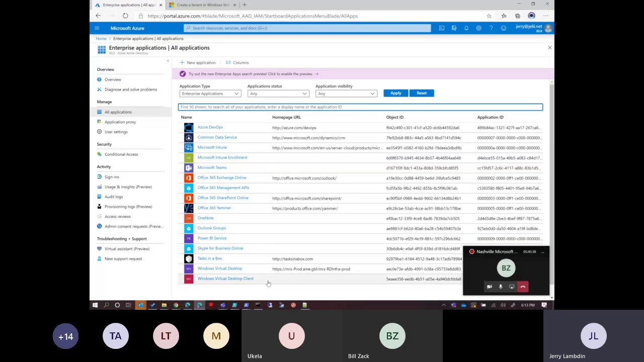644x362 pixels.
Task: Collapse the left navigation menu chevrons
Action: pos(168,61)
